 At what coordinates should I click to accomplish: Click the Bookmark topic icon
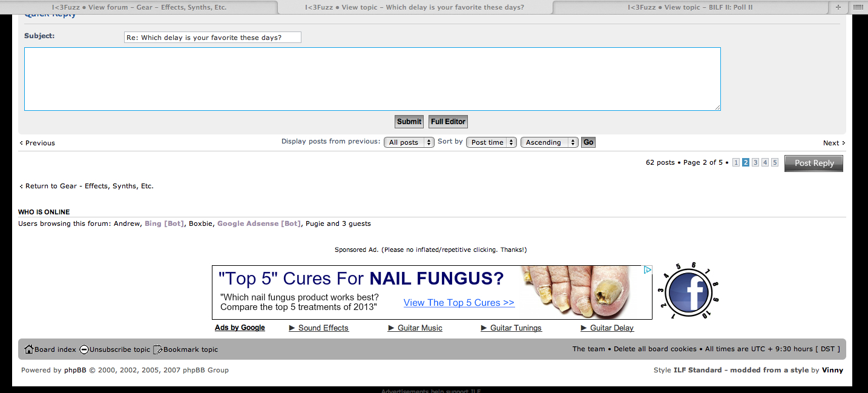(x=158, y=349)
